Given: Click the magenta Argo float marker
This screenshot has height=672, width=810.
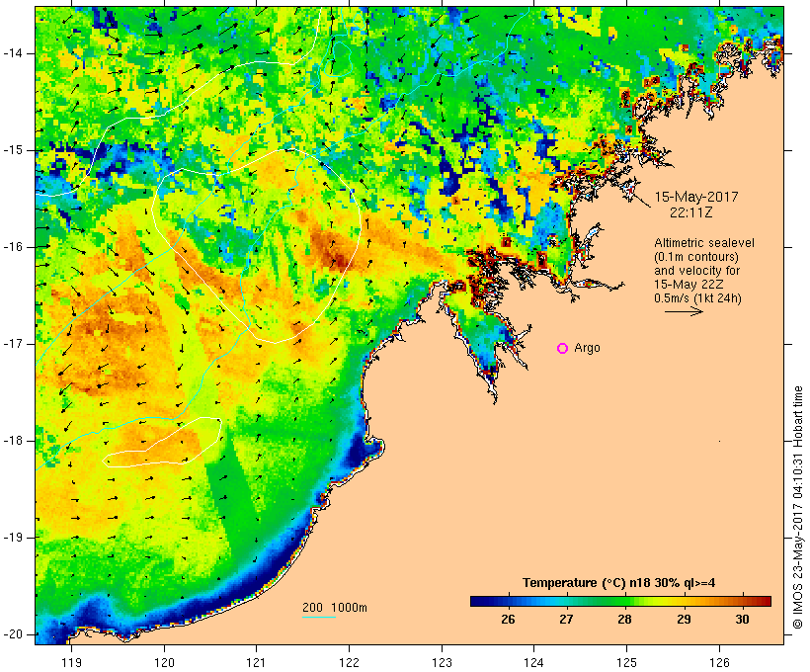Looking at the screenshot, I should (x=563, y=349).
